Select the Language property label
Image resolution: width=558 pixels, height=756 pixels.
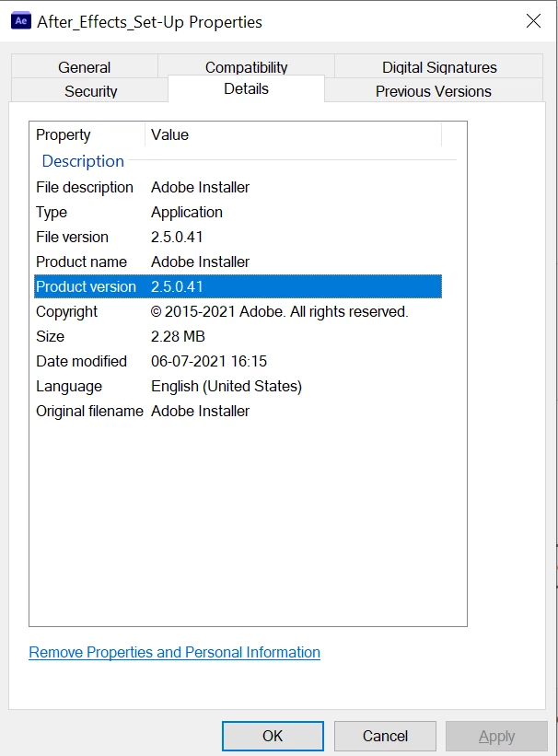[x=69, y=386]
